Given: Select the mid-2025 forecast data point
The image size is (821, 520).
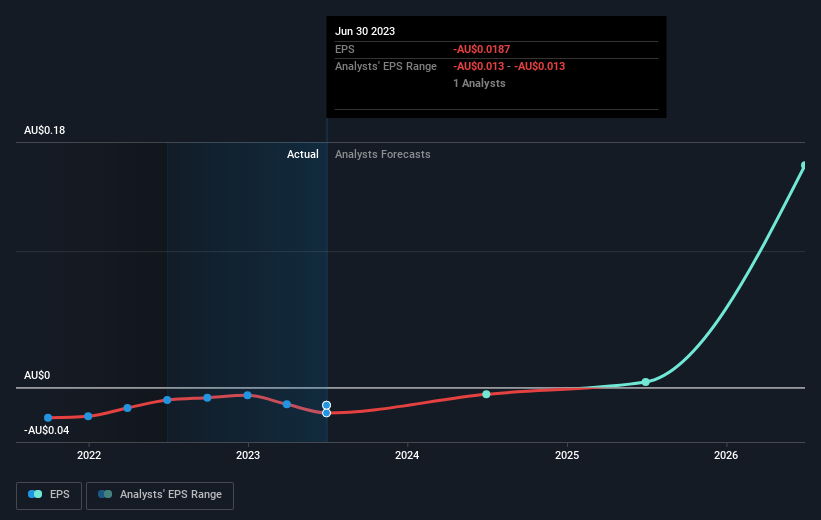Looking at the screenshot, I should 646,382.
